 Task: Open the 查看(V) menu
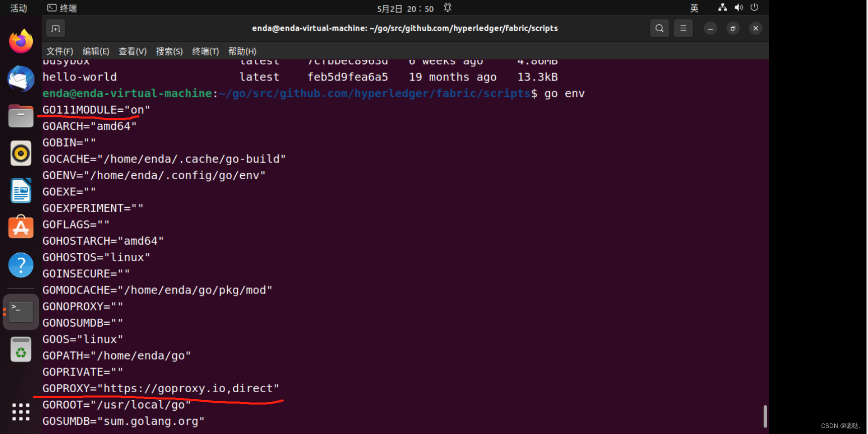coord(132,51)
